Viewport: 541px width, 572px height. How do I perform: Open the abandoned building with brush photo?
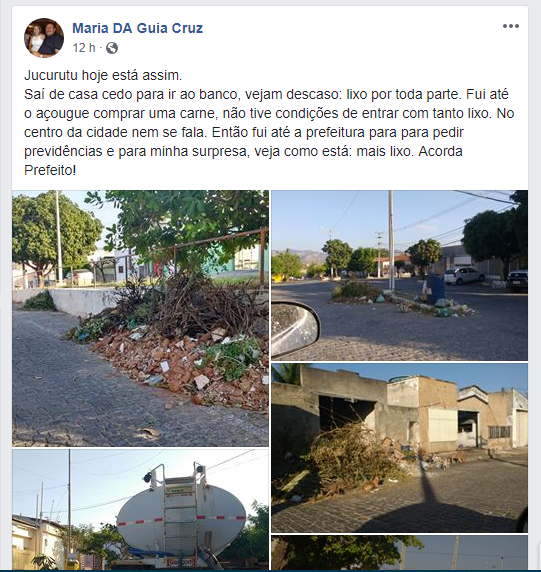coord(399,448)
